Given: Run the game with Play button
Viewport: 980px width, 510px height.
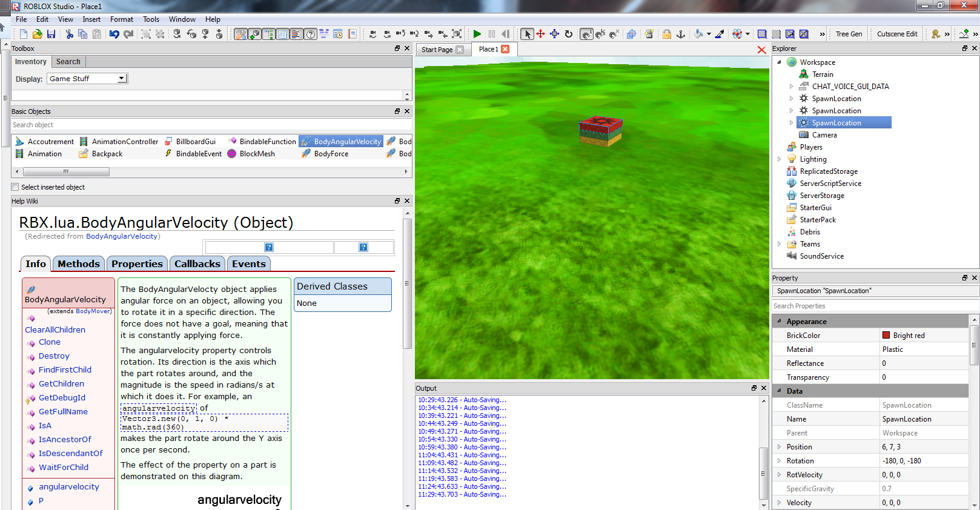Looking at the screenshot, I should pos(477,34).
